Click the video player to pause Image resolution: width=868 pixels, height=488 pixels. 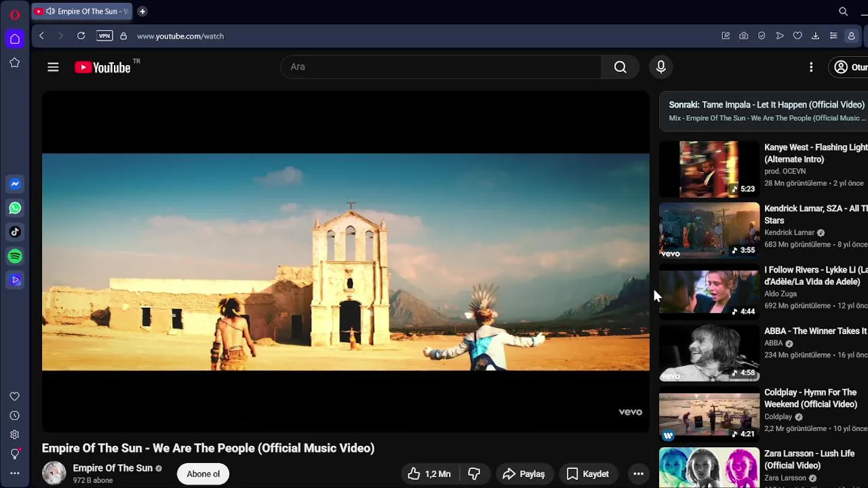[346, 262]
